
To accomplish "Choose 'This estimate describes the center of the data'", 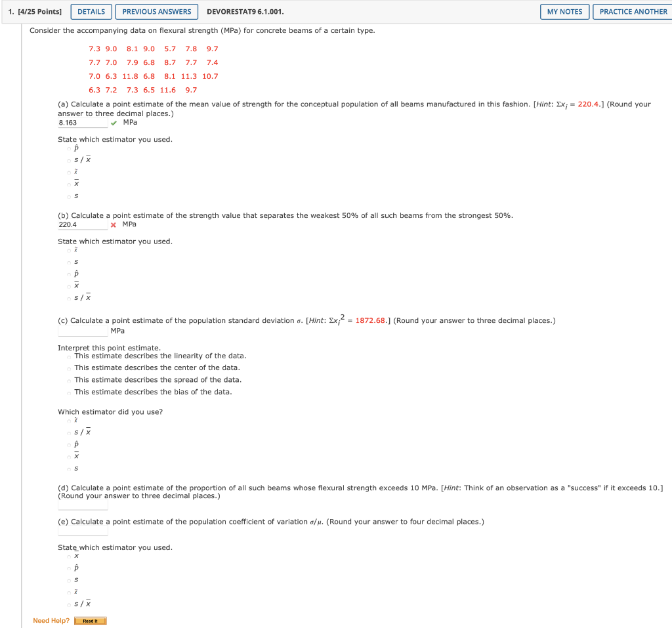I will click(69, 367).
